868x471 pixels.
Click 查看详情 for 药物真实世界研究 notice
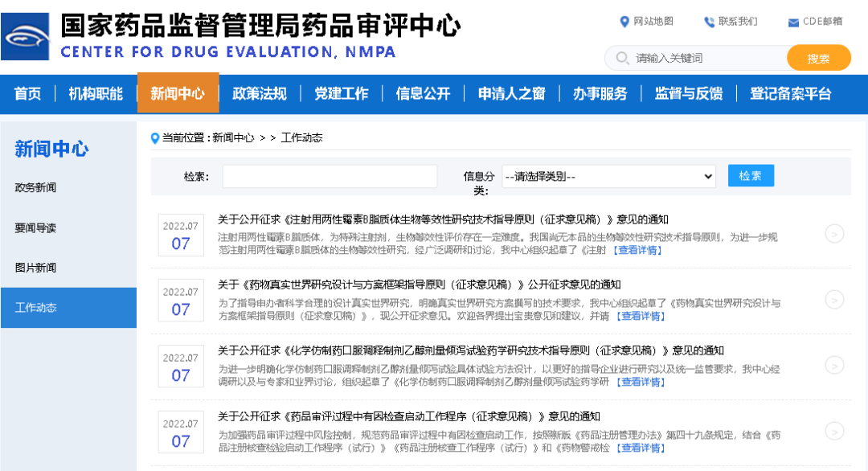tap(640, 316)
